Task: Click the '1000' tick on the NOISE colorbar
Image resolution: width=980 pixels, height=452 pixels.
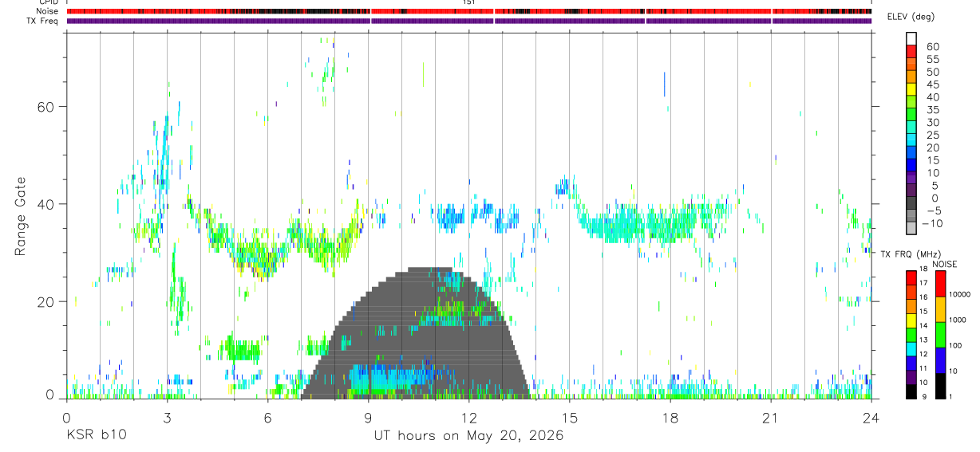Action: point(956,320)
